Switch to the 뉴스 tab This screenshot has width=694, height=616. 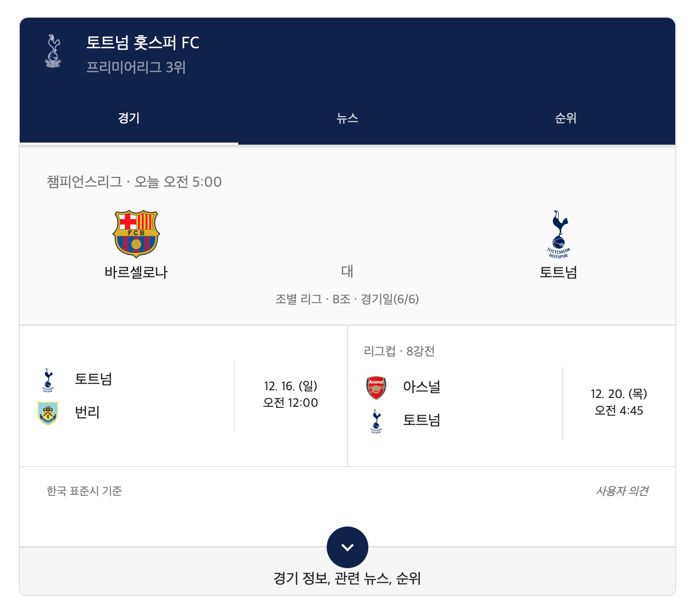click(x=348, y=119)
